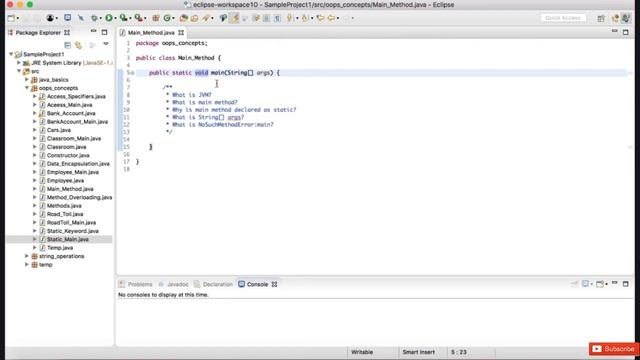
Task: Click in the Quick Access search field
Action: click(563, 18)
